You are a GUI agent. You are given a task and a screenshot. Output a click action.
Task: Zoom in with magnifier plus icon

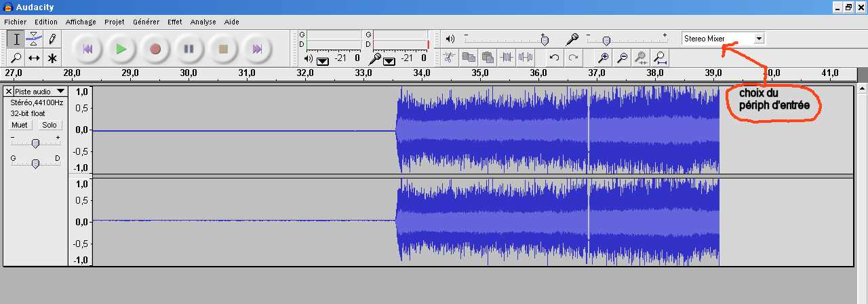(x=604, y=58)
